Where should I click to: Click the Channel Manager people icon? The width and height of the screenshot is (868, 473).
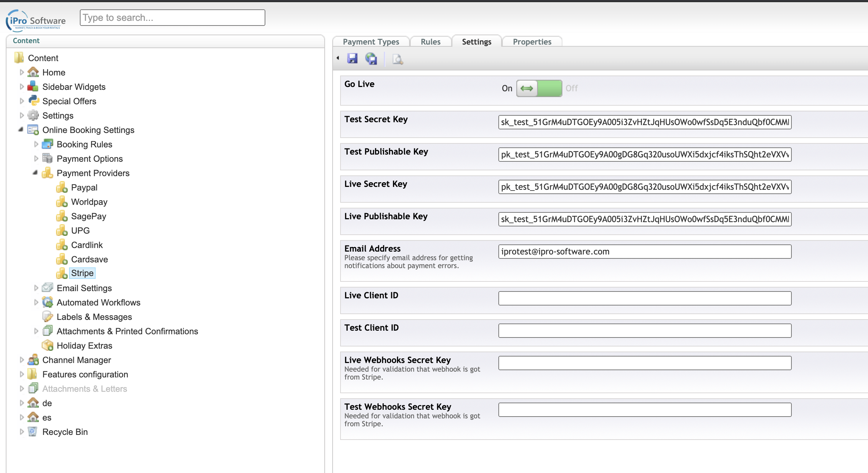tap(33, 360)
